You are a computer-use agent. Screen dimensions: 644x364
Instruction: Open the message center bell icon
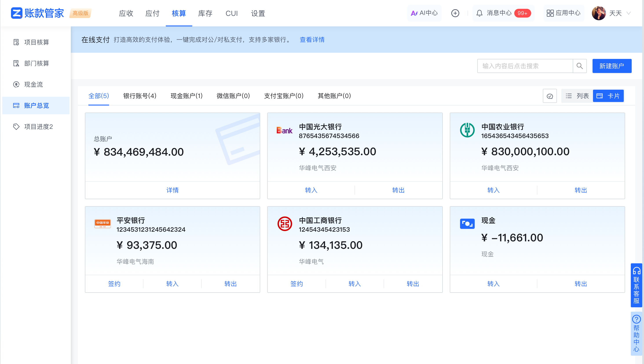479,13
